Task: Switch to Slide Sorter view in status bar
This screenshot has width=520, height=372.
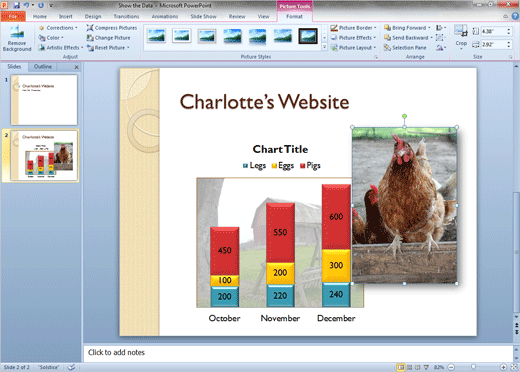Action: coord(409,367)
